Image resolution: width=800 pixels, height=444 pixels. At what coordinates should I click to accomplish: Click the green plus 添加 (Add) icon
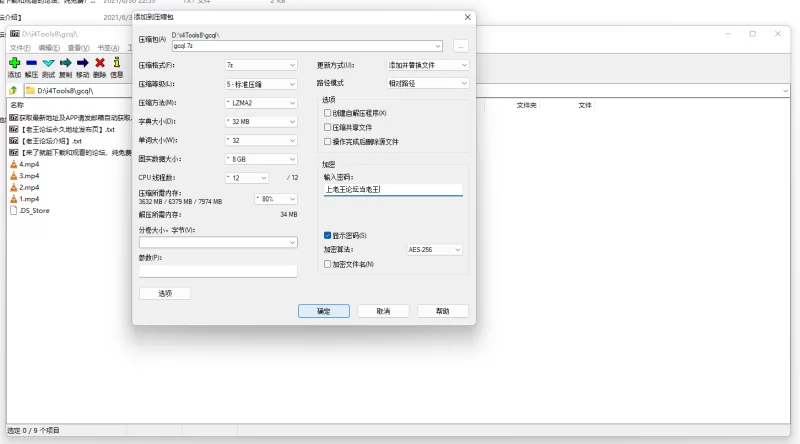pos(14,63)
